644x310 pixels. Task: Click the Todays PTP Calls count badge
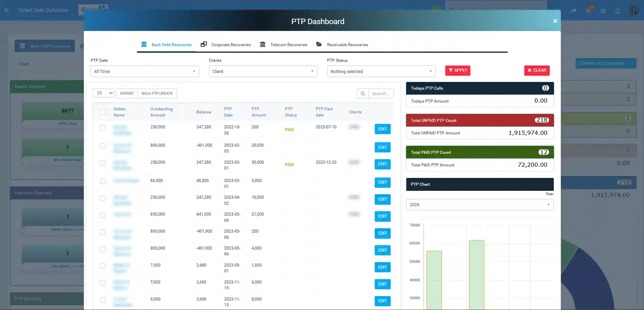[545, 88]
